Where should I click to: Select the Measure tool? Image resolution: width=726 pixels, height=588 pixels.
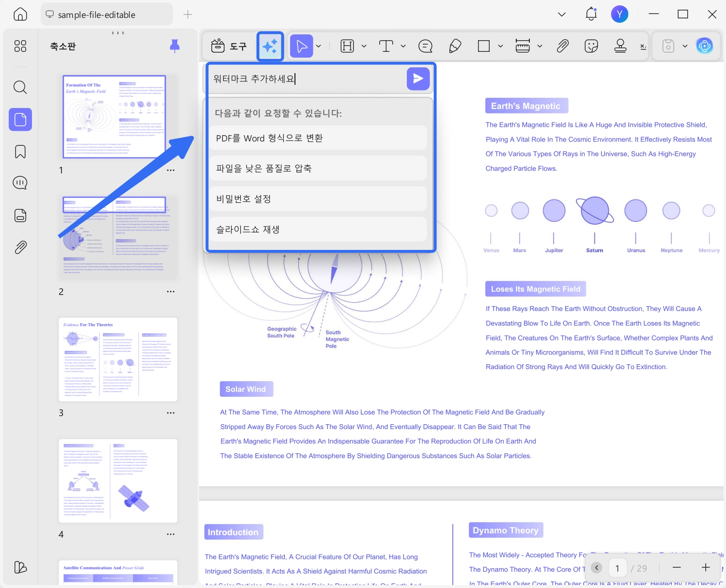[523, 46]
